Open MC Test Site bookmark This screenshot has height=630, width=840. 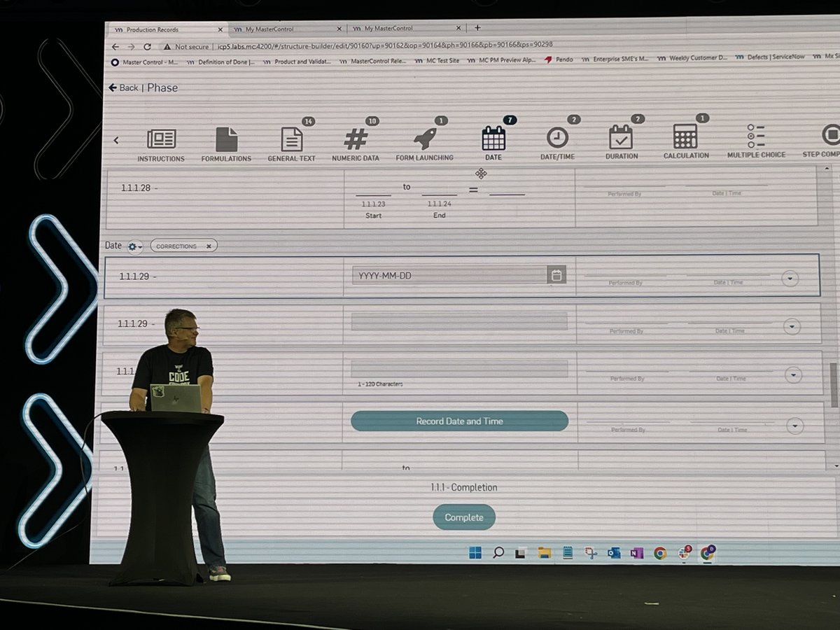click(437, 60)
